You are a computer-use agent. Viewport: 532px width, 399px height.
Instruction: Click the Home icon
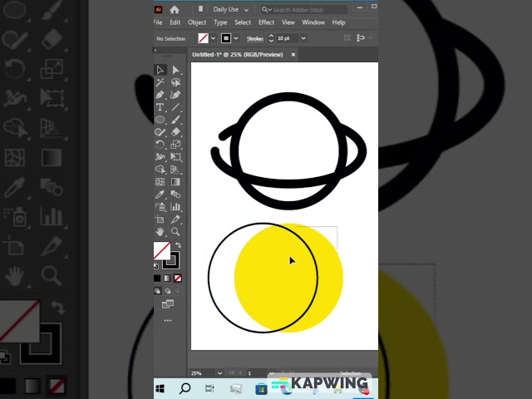[x=175, y=9]
